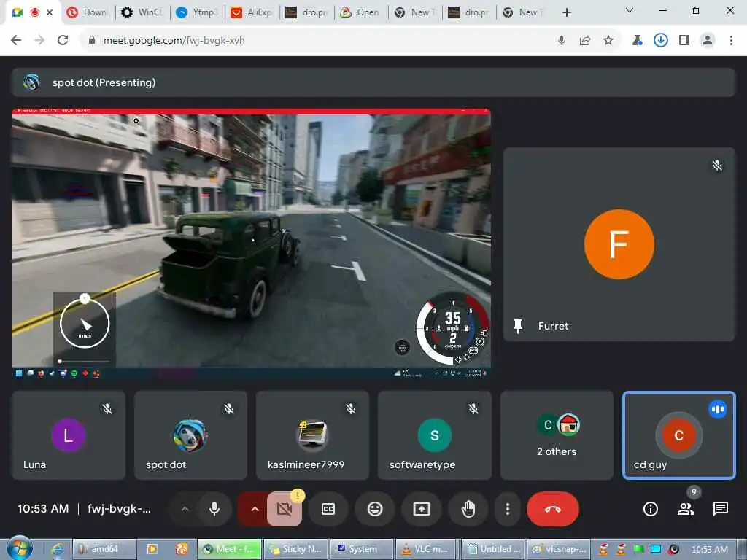
Task: Open the chat messages panel
Action: (720, 509)
